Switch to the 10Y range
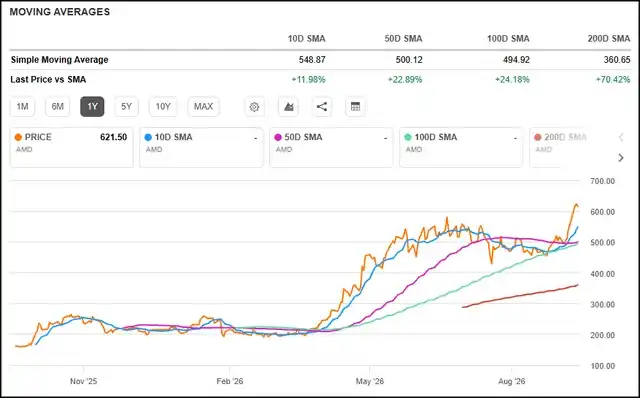640x398 pixels. pos(163,107)
